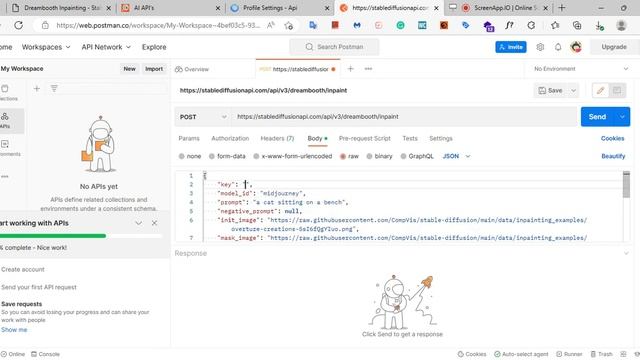Switch to the Params tab

[x=189, y=138]
